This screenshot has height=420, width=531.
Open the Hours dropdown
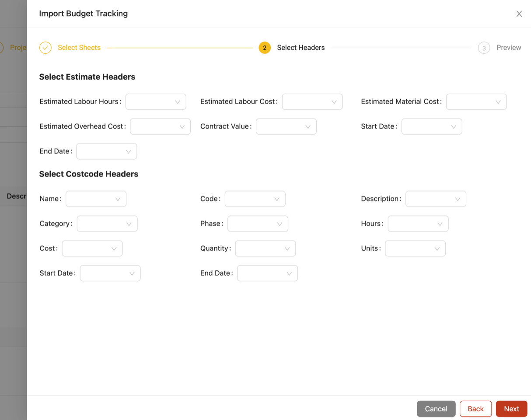(x=418, y=224)
